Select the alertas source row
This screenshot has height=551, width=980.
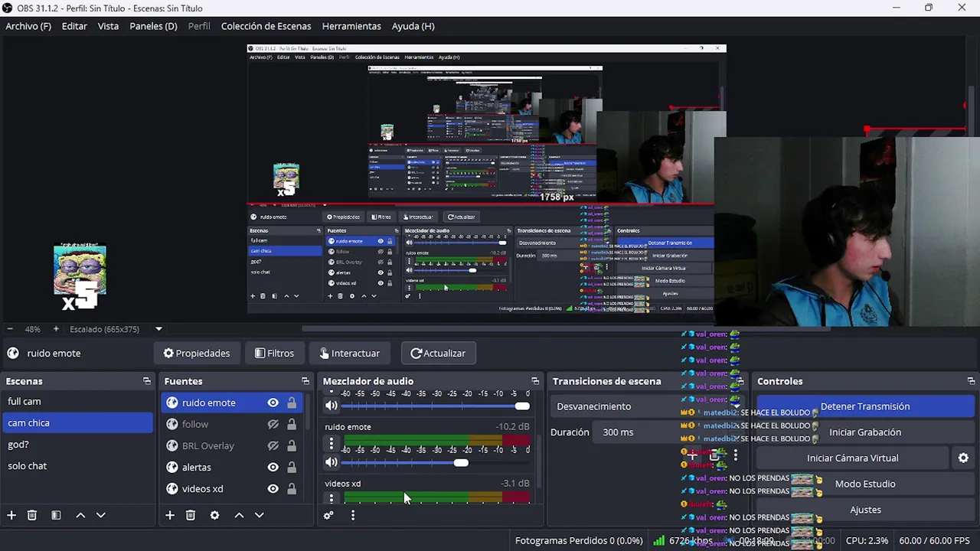point(232,467)
